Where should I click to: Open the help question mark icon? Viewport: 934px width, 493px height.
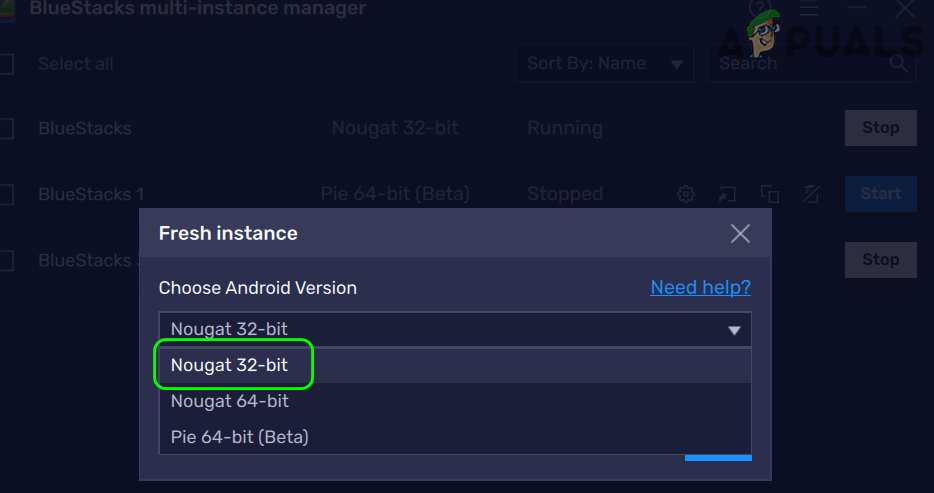point(758,10)
